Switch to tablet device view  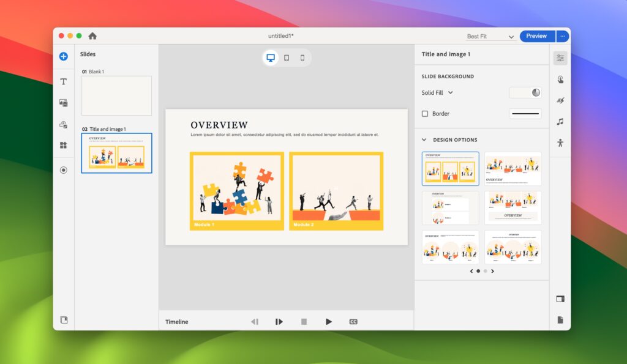tap(287, 58)
